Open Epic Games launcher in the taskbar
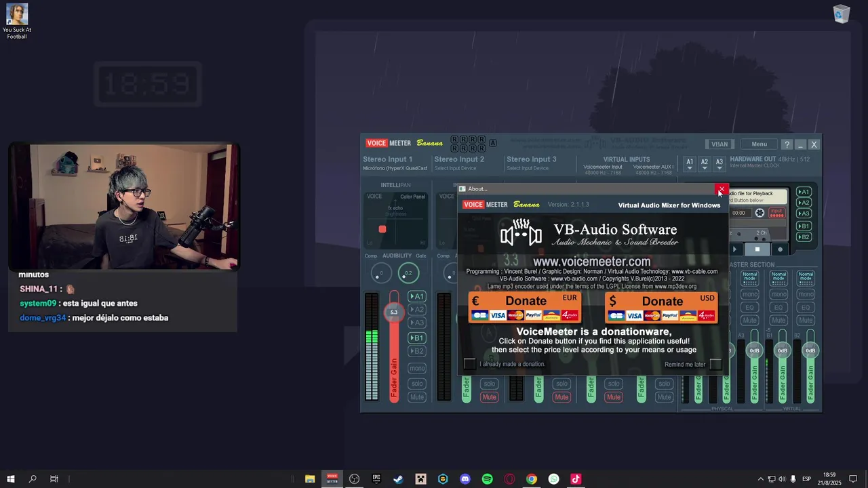 coord(376,479)
